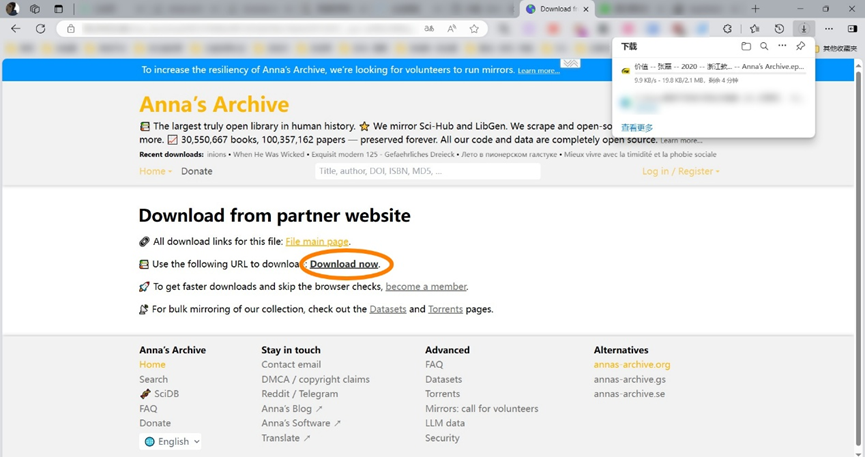Click the Download now link
This screenshot has height=457, width=865.
coord(344,264)
